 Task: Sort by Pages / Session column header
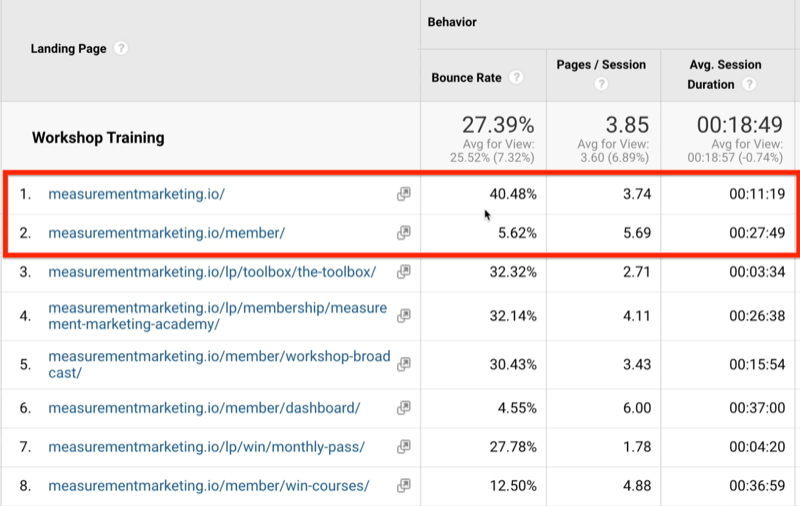[x=601, y=65]
